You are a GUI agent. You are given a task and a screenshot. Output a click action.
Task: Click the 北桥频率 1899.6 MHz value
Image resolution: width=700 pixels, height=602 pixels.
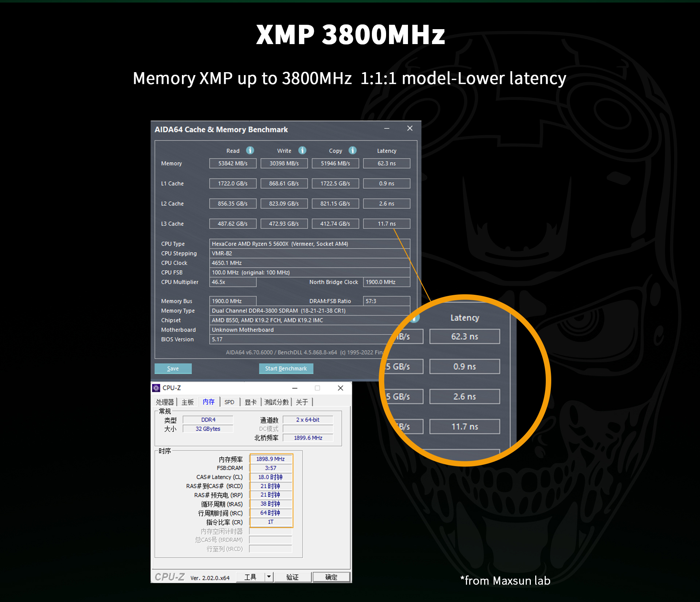point(308,438)
